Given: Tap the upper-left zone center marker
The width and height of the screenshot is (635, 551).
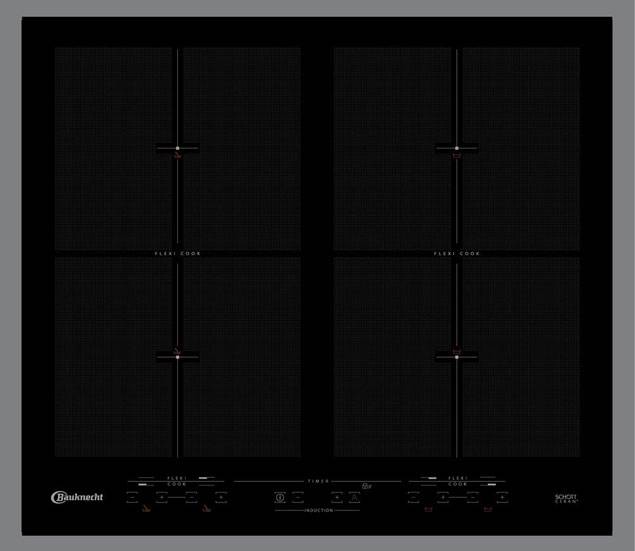Looking at the screenshot, I should coord(178,149).
